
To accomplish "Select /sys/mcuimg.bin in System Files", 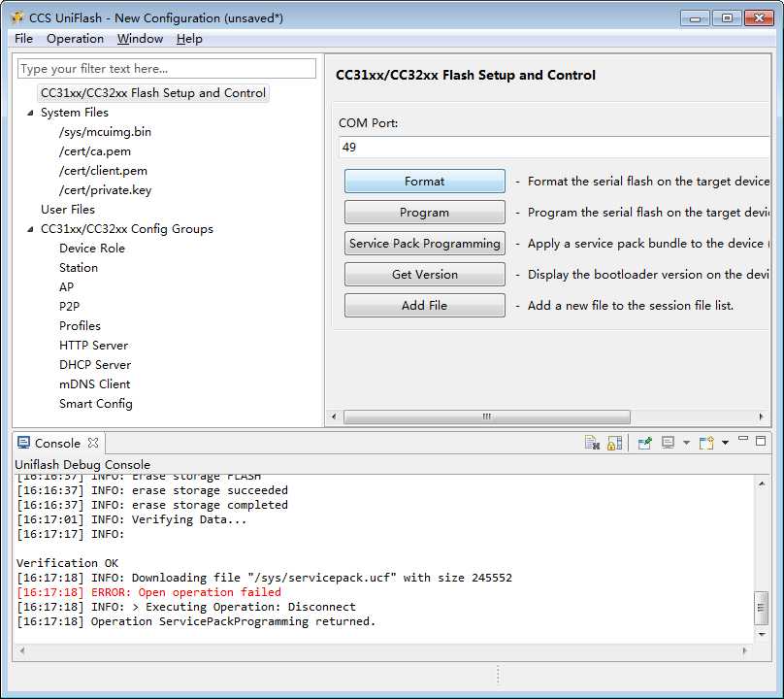I will [x=105, y=132].
